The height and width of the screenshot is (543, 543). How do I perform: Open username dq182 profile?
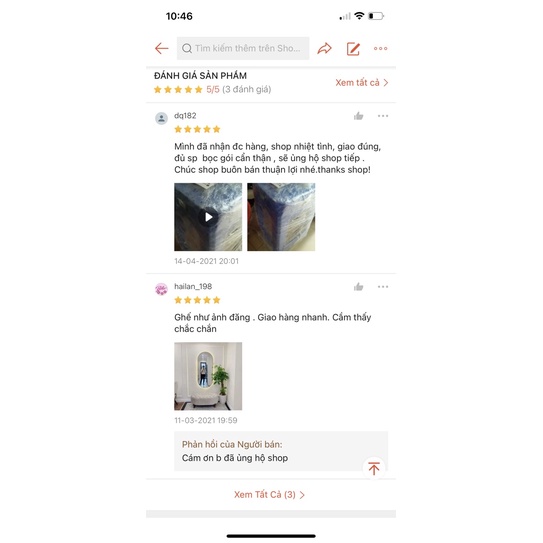coord(185,116)
